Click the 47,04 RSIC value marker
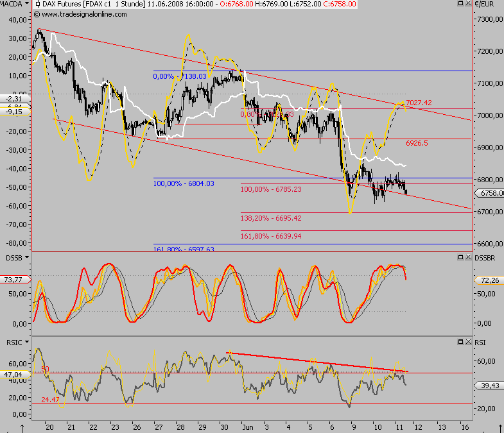 click(x=15, y=375)
